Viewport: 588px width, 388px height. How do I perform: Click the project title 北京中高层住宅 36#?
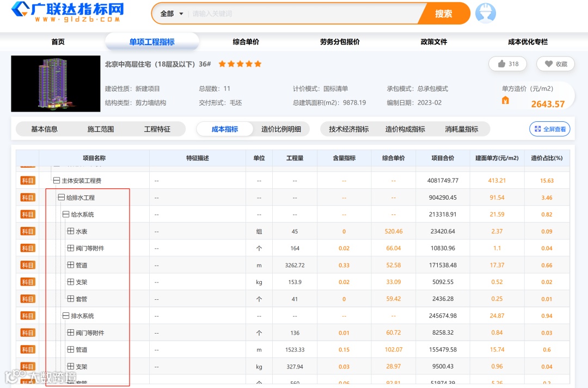[158, 64]
